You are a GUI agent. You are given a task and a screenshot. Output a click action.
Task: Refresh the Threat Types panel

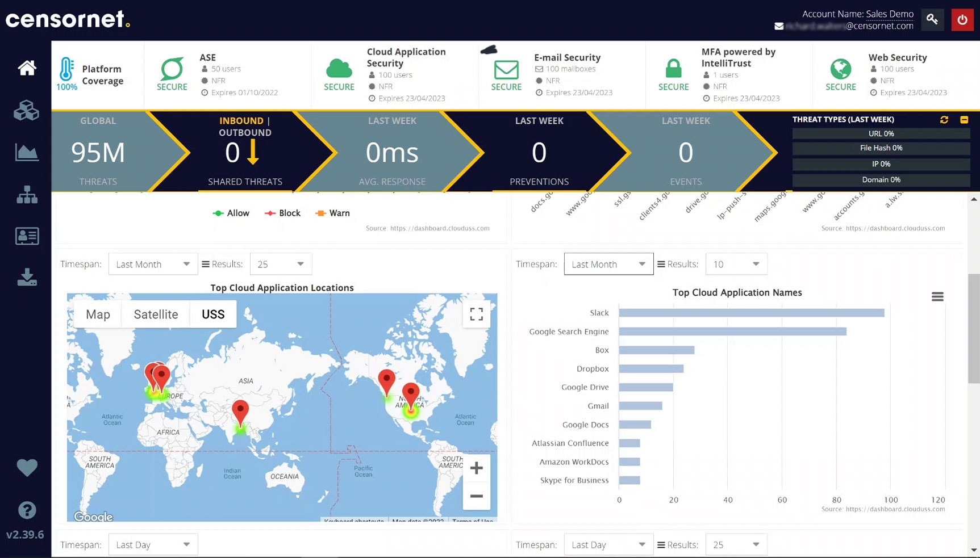tap(944, 120)
